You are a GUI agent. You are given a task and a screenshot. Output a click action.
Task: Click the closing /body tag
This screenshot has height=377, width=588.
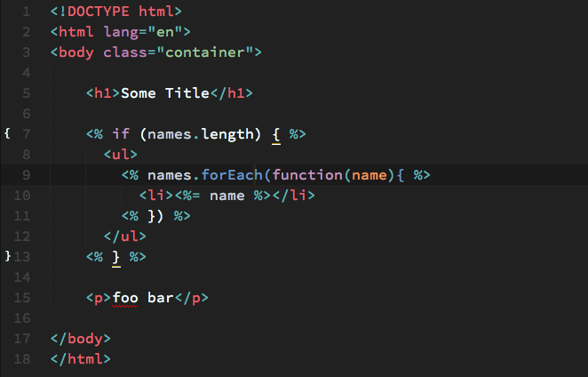81,339
